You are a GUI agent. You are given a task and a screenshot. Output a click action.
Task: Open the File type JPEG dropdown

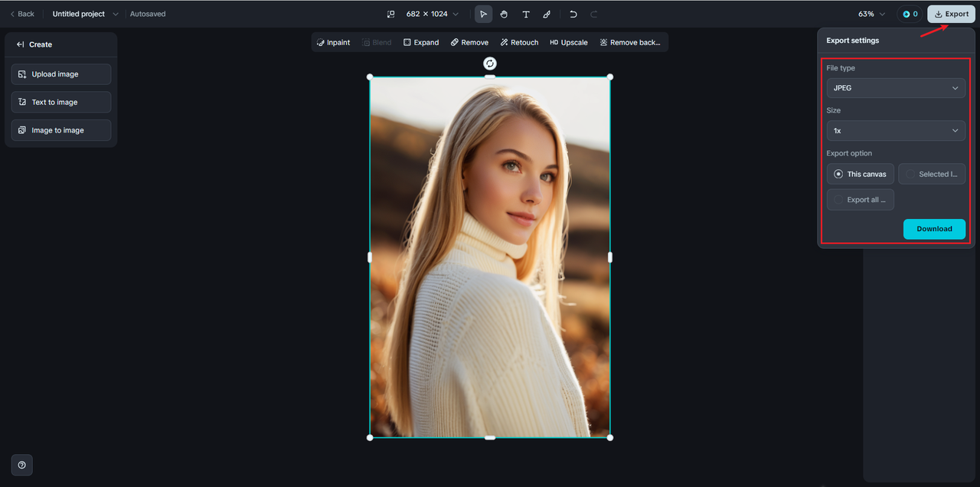click(896, 88)
